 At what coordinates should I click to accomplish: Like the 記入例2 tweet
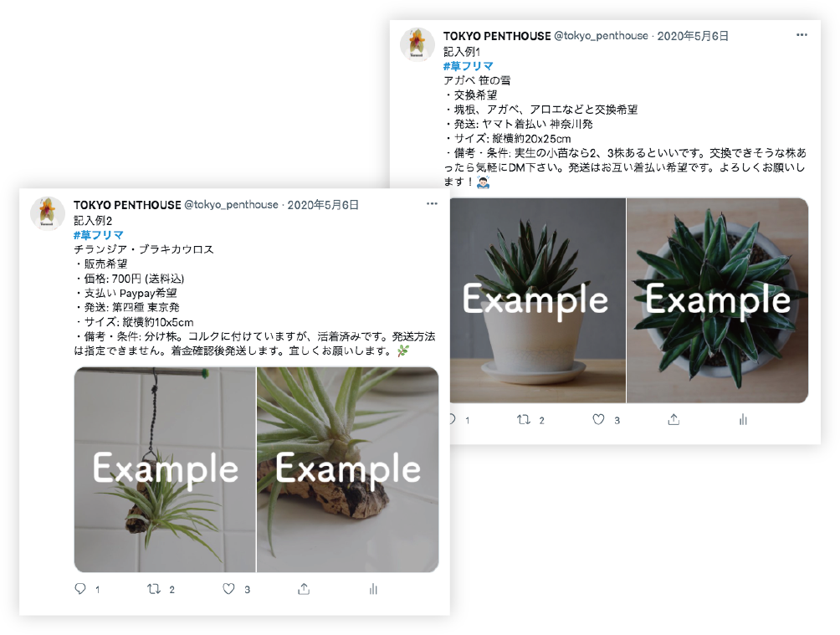pos(228,589)
